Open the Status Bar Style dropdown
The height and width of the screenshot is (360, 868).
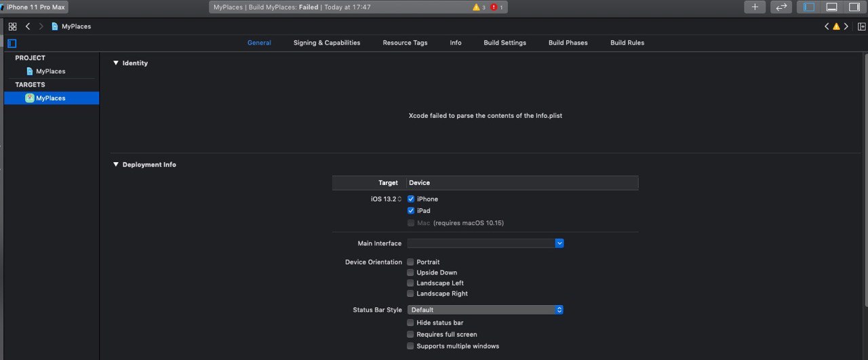pos(486,310)
